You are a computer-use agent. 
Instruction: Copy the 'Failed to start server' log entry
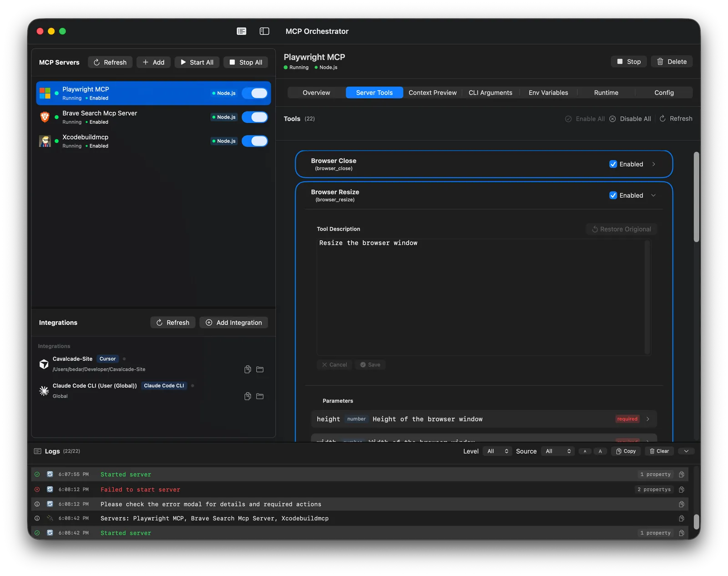coord(681,490)
